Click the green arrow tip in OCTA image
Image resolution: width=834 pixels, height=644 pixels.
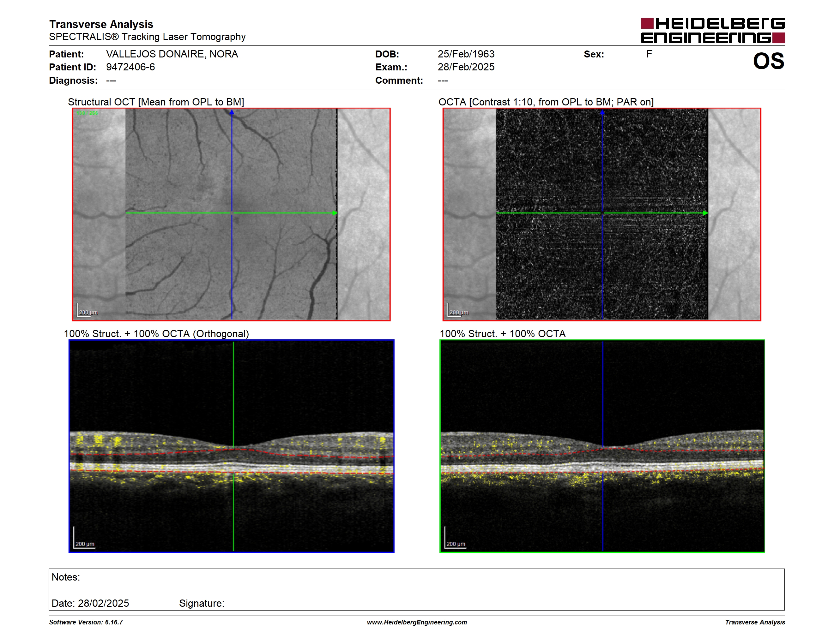705,213
